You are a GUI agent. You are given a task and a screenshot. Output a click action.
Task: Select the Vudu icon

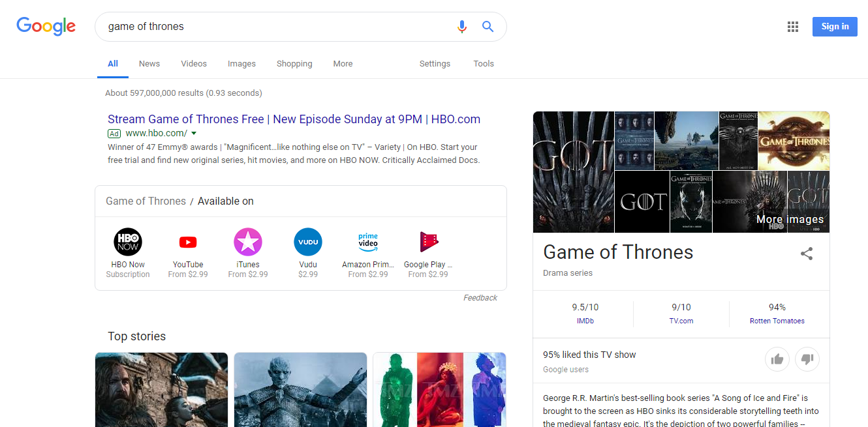[x=308, y=242]
